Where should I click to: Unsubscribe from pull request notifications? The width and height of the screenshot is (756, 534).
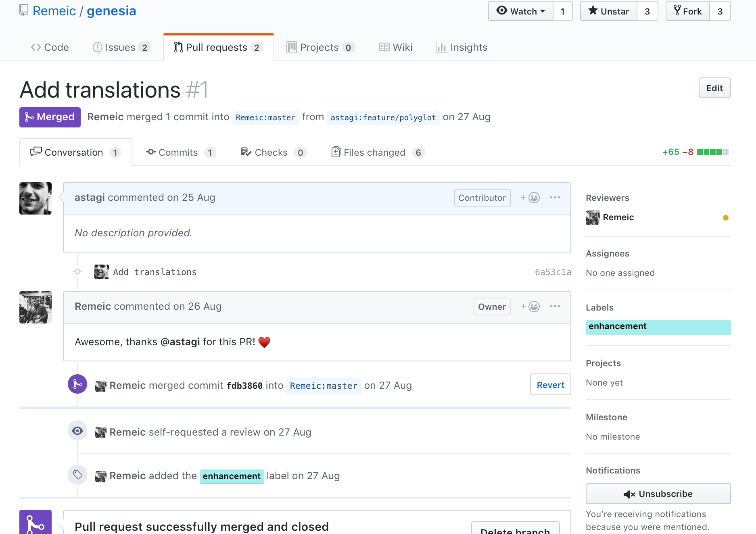[x=658, y=494]
